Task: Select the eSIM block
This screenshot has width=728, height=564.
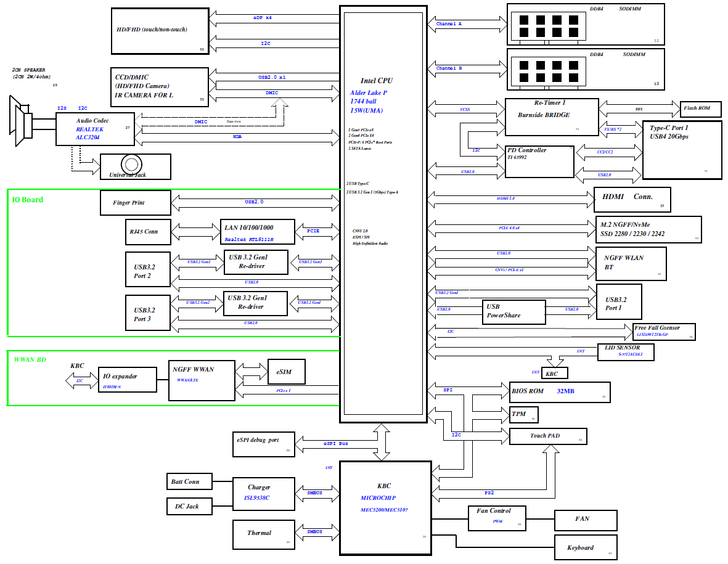Action: 287,371
